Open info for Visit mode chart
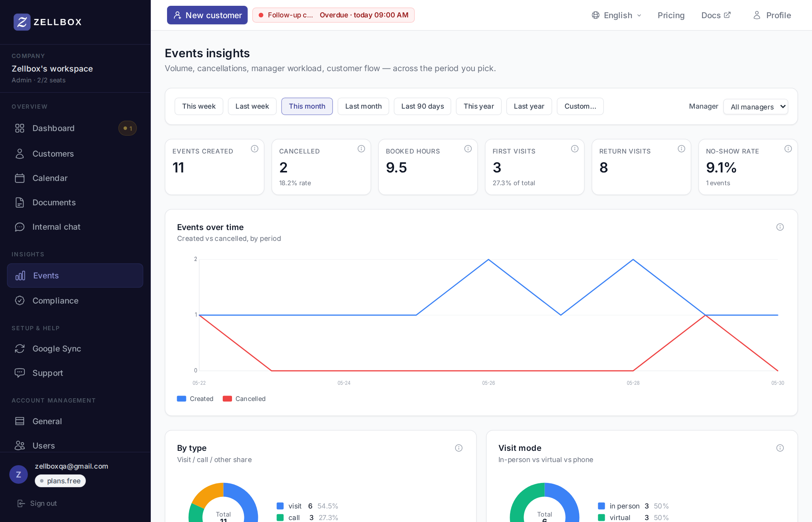Image resolution: width=812 pixels, height=522 pixels. (780, 448)
